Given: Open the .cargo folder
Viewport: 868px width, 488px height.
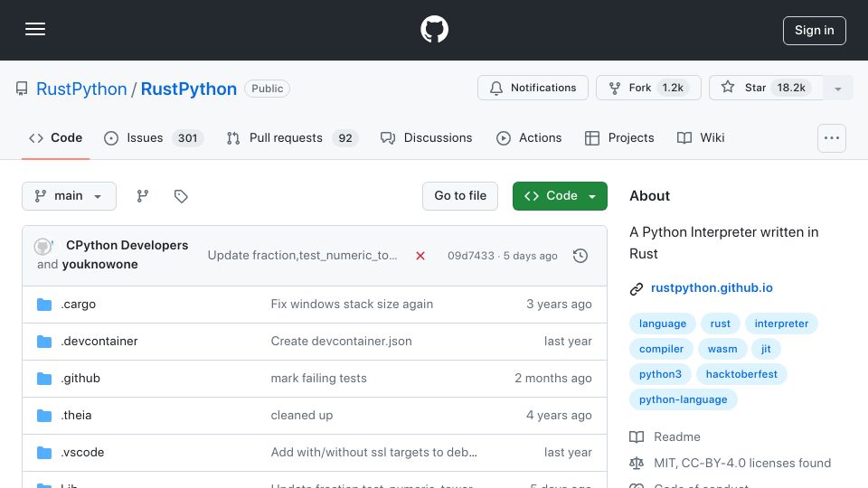Looking at the screenshot, I should pos(78,305).
